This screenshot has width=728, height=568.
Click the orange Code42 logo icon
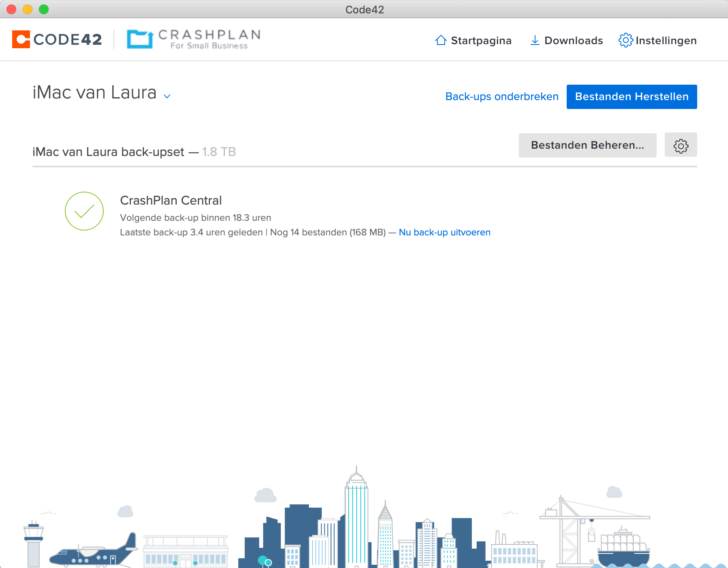click(x=21, y=39)
